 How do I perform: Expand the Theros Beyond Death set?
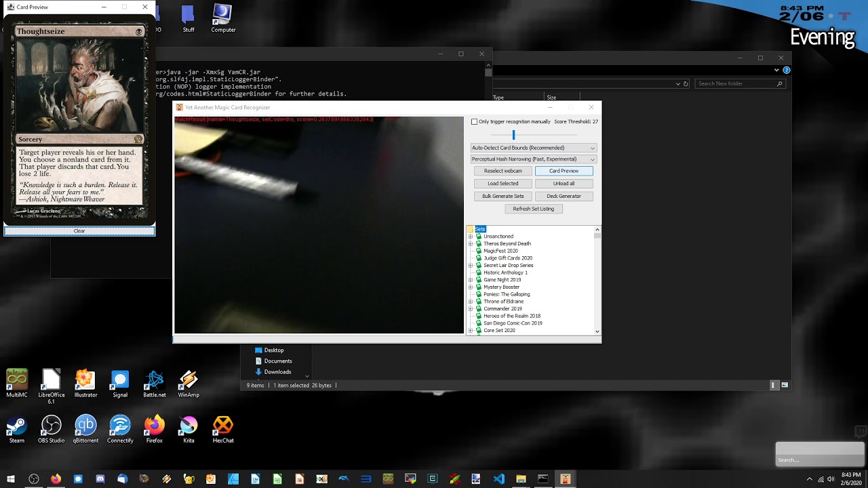click(x=471, y=243)
